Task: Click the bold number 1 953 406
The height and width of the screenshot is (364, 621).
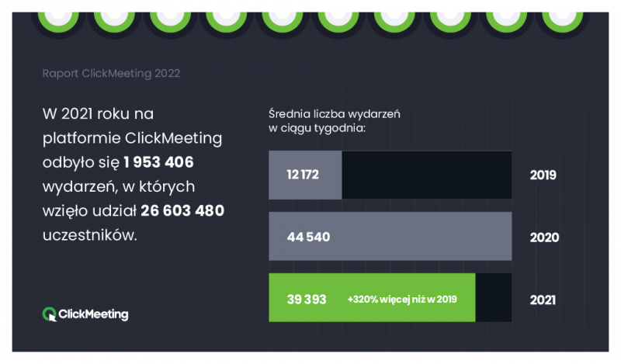Action: tap(158, 162)
